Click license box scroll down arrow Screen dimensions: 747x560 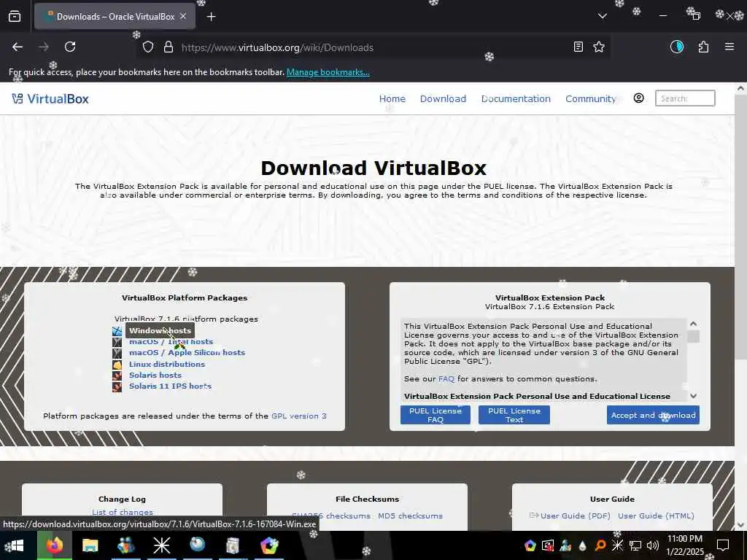point(693,396)
